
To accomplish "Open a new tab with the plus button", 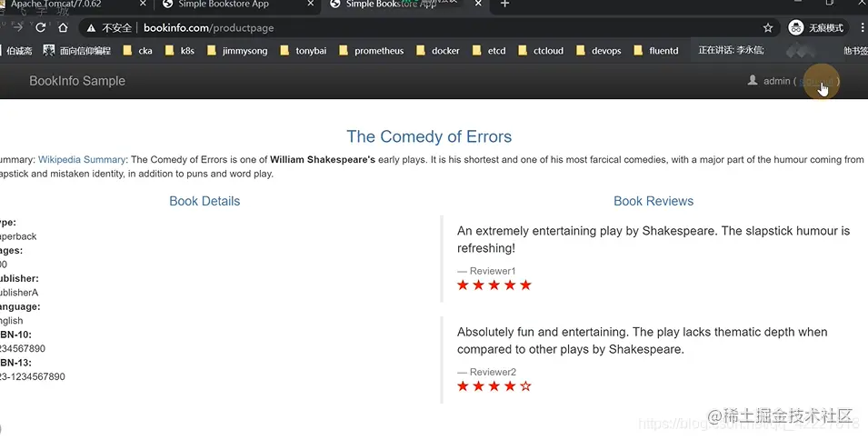I will coord(504,4).
